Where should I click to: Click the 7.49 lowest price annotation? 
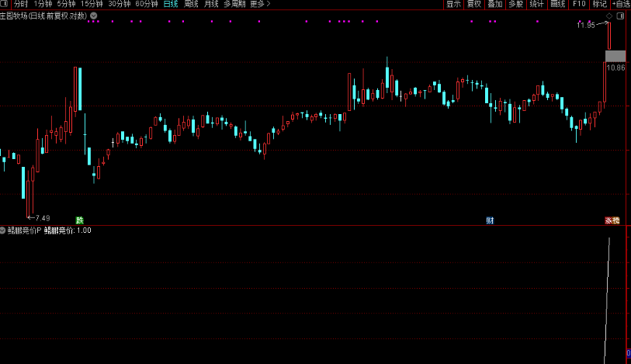pos(42,218)
